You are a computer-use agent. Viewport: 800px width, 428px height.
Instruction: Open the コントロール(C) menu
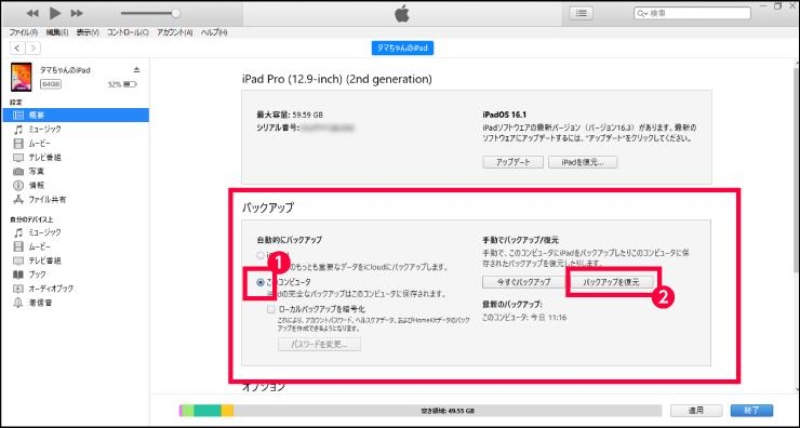click(x=127, y=32)
